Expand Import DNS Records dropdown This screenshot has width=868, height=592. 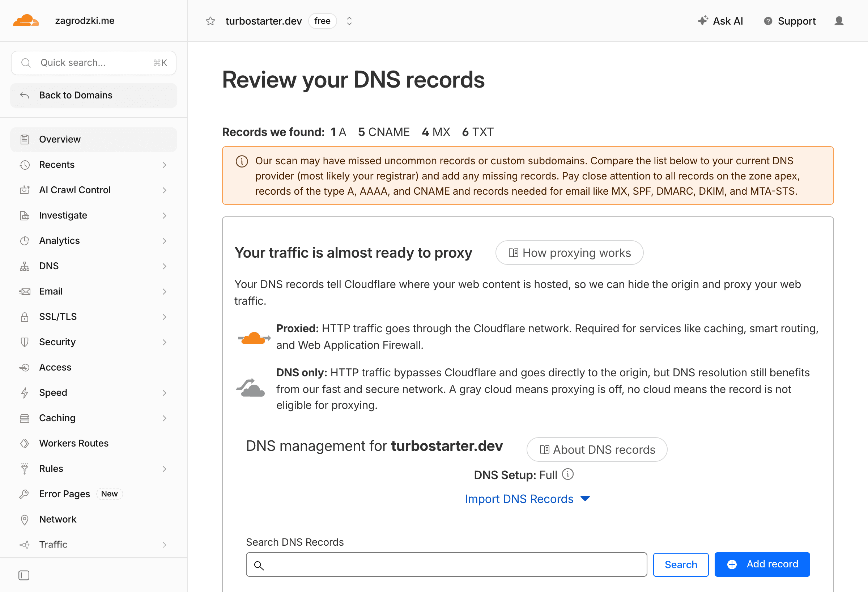pyautogui.click(x=527, y=499)
